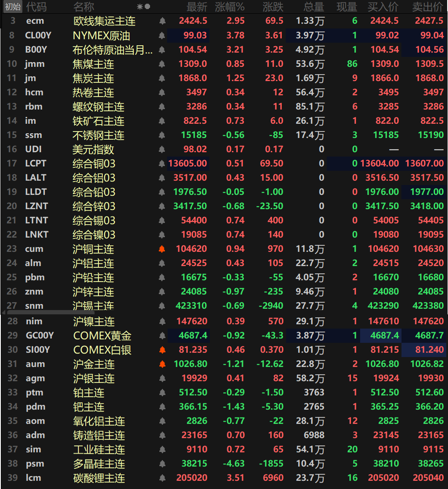Click the change -2940 for 沪锡主连
The image size is (448, 489).
(271, 306)
